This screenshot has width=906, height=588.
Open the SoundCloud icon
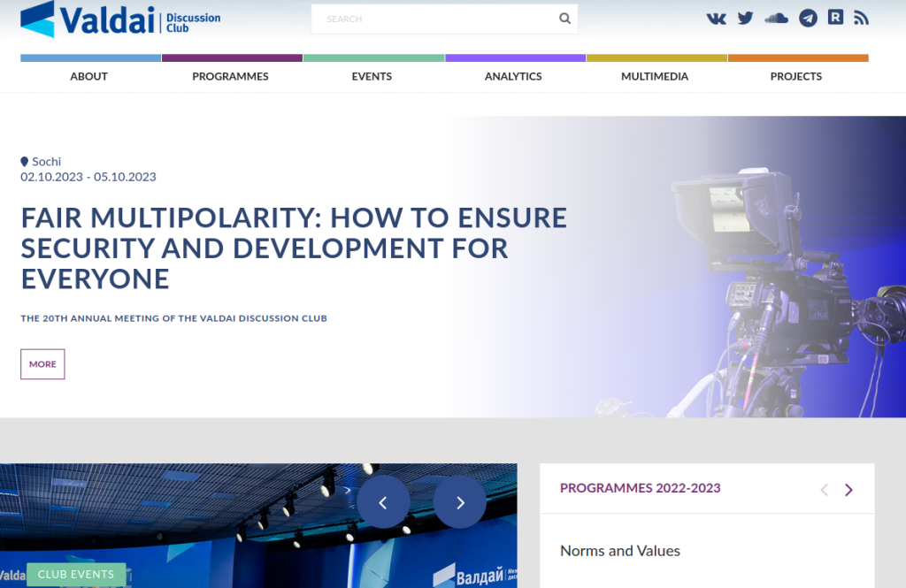(x=776, y=19)
